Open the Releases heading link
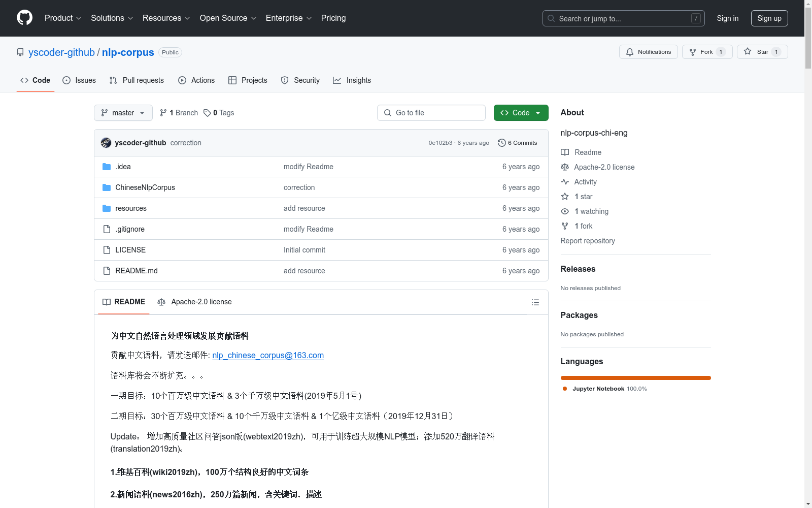Image resolution: width=812 pixels, height=508 pixels. (578, 269)
